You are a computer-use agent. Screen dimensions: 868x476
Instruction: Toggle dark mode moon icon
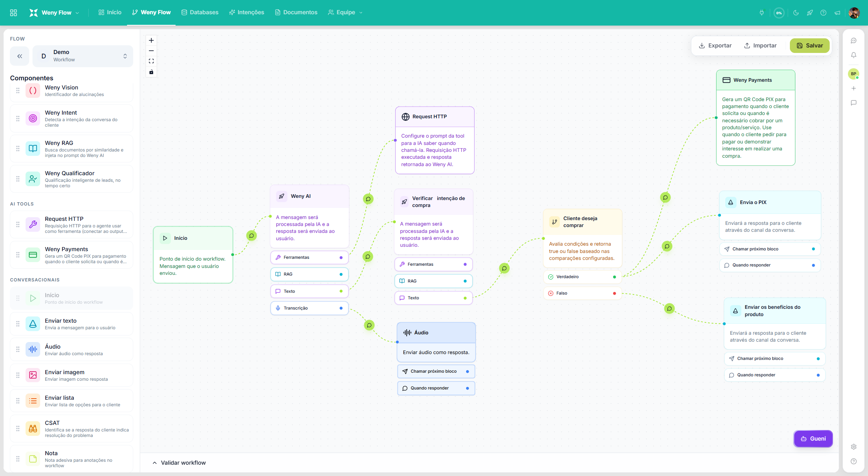click(796, 13)
